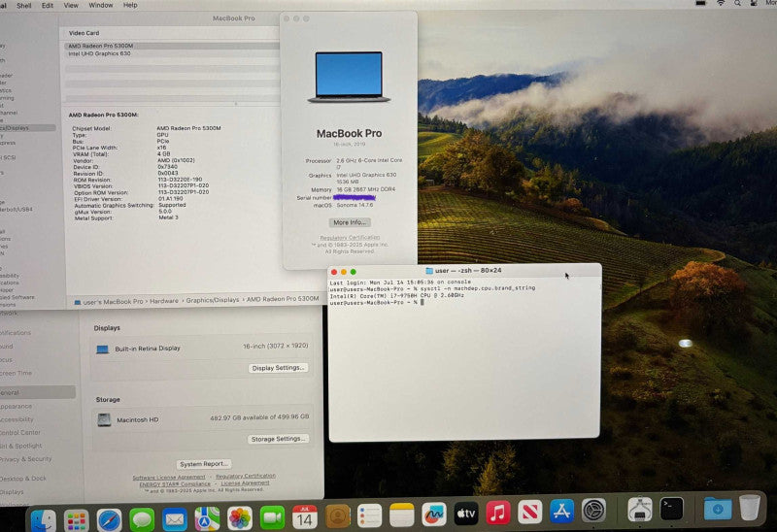The height and width of the screenshot is (532, 777).
Task: Click Terminal's yellow minimize button
Action: click(344, 272)
